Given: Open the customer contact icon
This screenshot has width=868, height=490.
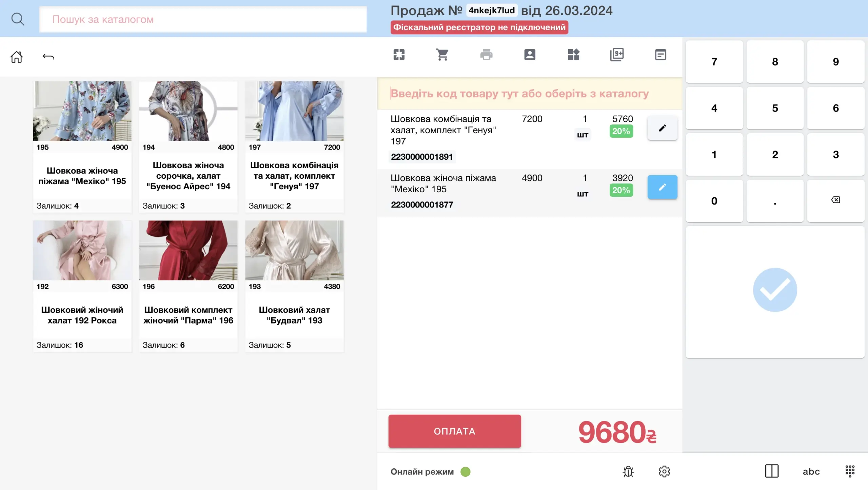Looking at the screenshot, I should coord(530,55).
